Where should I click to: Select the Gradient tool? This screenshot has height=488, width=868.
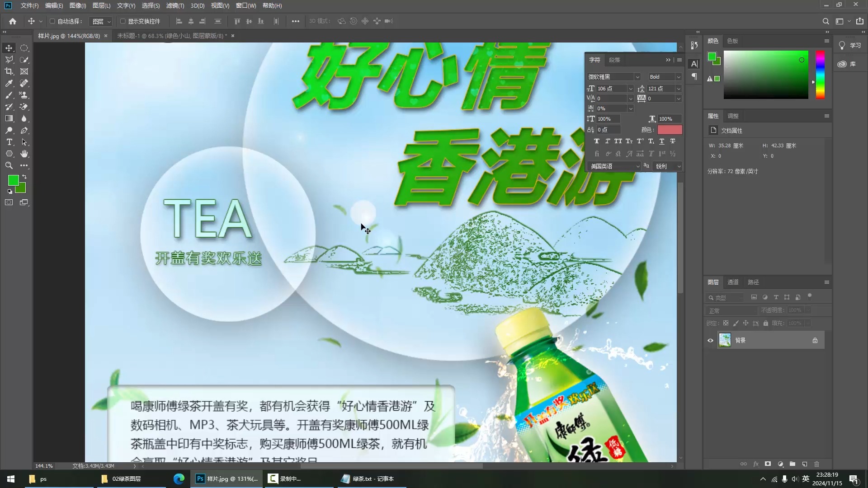[9, 118]
